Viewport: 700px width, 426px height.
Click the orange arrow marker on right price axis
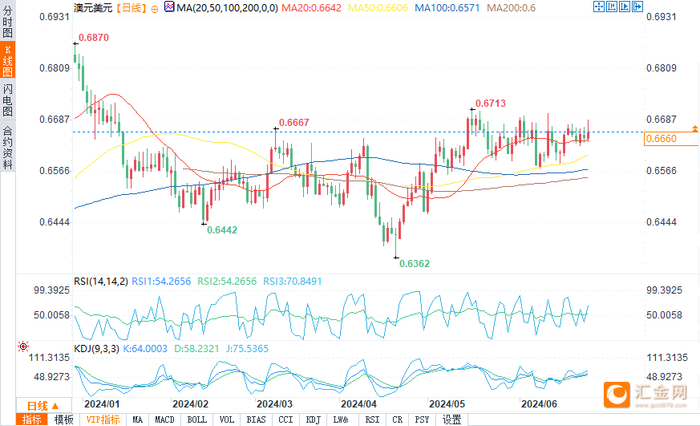695,129
